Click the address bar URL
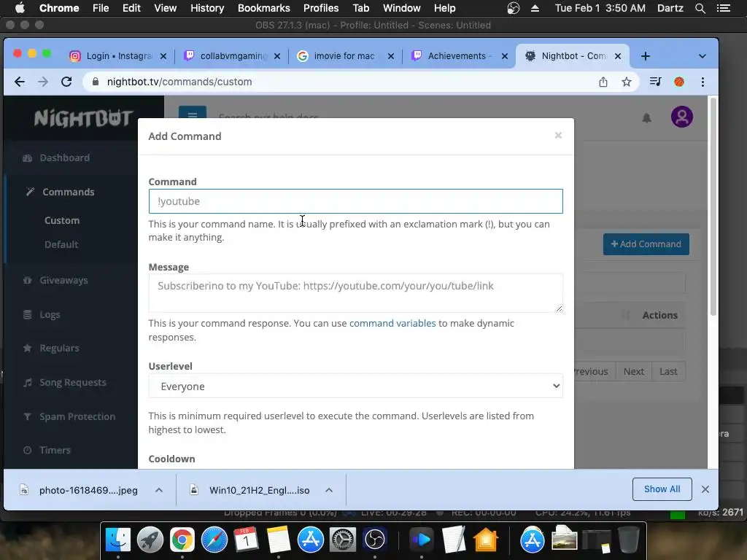 pos(179,82)
